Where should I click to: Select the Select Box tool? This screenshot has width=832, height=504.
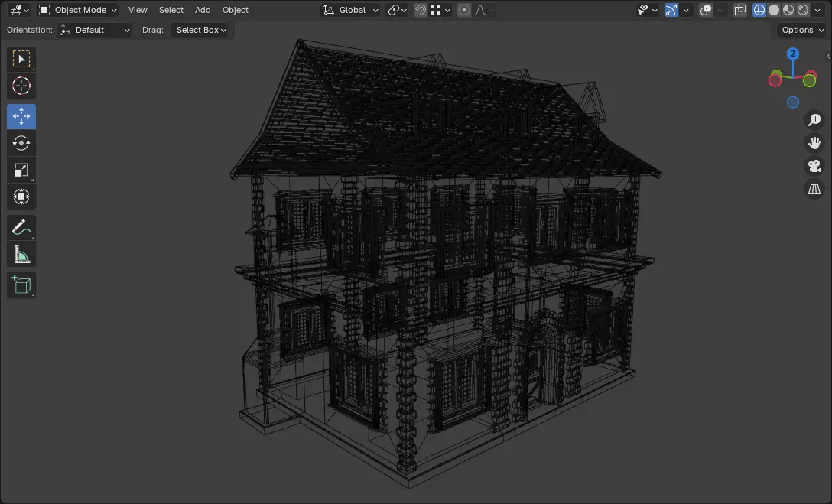[x=21, y=59]
